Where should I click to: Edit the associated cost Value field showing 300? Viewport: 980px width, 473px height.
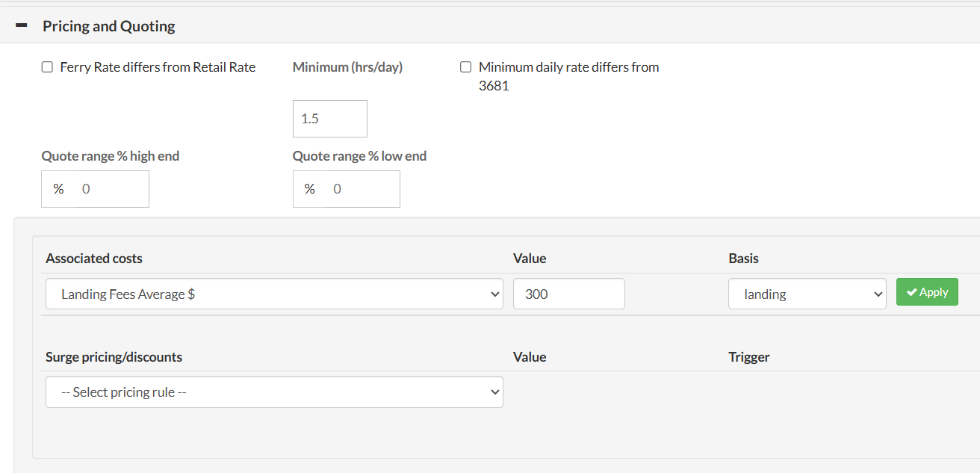pos(568,294)
